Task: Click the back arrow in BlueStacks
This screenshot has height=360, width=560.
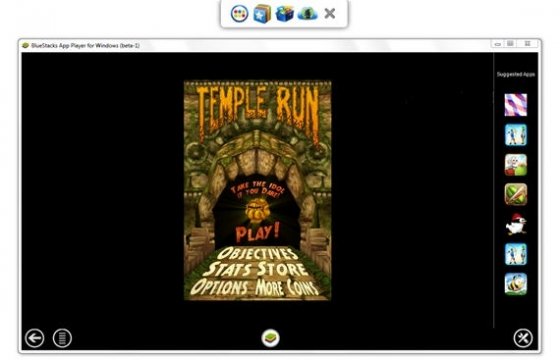Action: 35,338
